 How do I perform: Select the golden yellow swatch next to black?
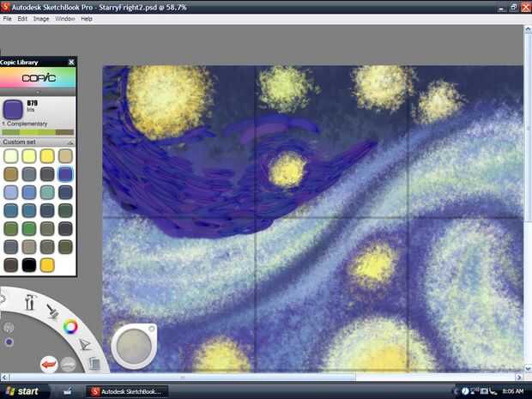47,265
